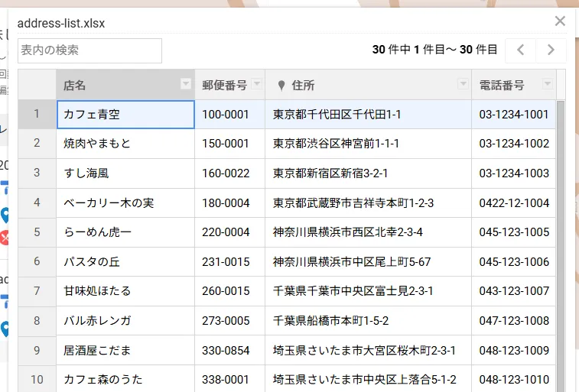Select row number 10 header
The image size is (579, 392).
[37, 379]
